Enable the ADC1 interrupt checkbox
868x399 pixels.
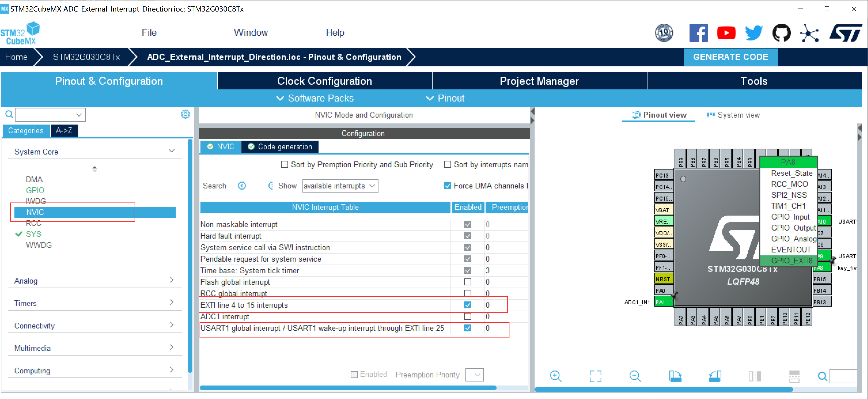click(467, 317)
